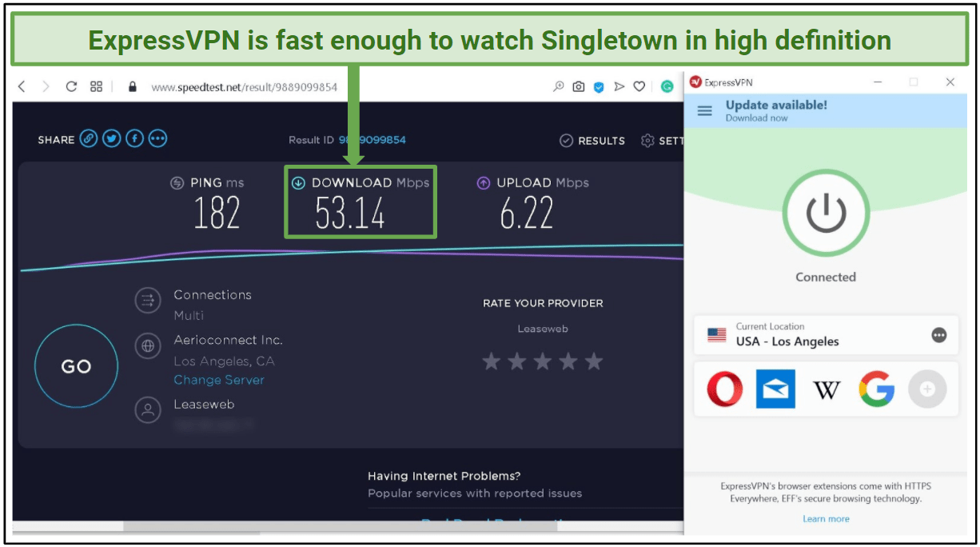
Task: Go forward in the browser
Action: (x=46, y=86)
